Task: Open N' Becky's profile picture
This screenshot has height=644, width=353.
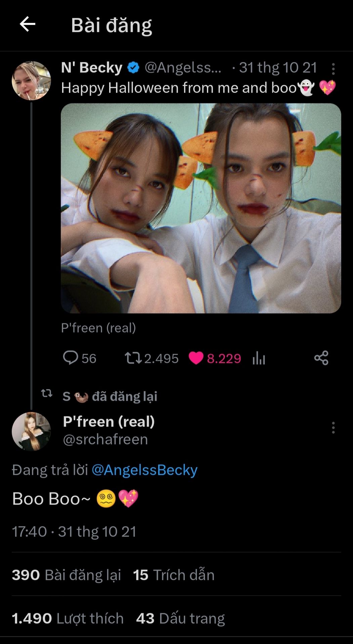Action: click(31, 80)
